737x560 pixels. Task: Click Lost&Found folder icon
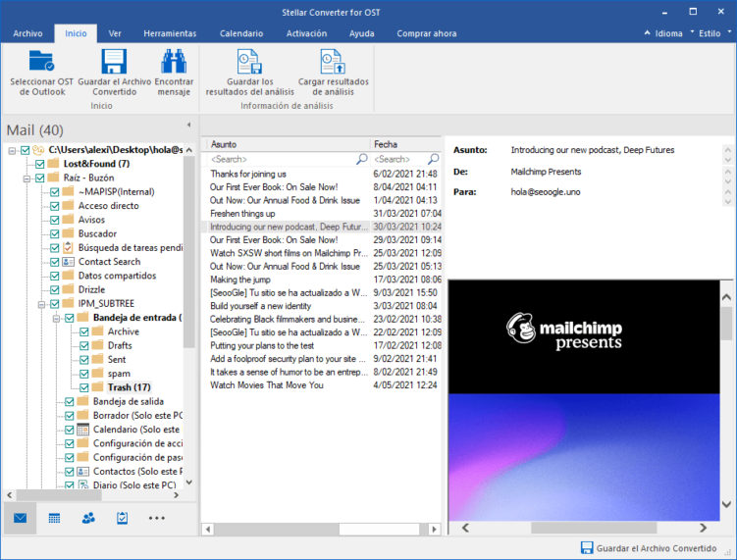coord(54,164)
